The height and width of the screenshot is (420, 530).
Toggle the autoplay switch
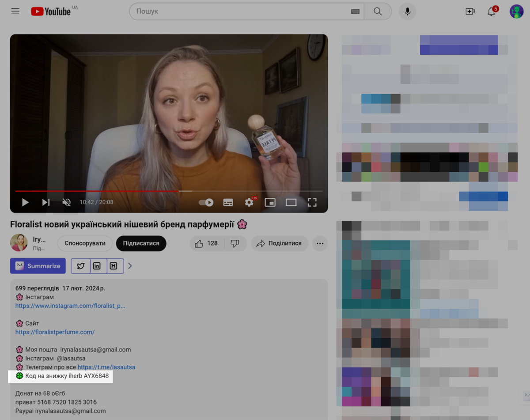click(206, 202)
